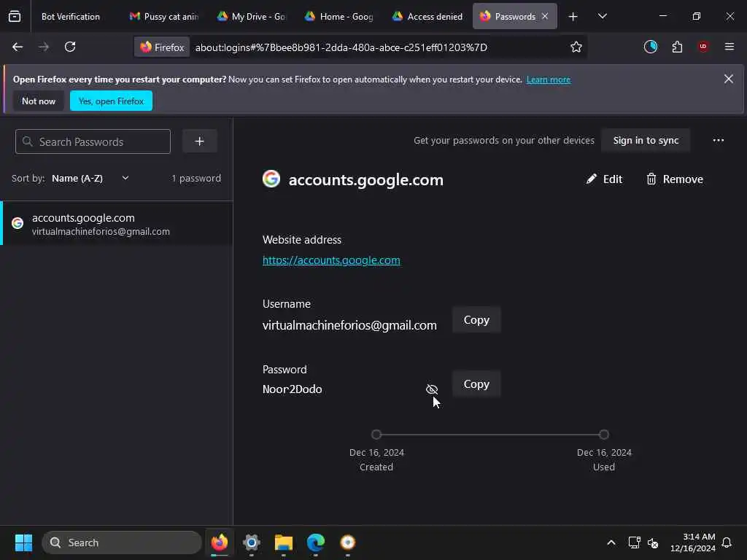The height and width of the screenshot is (560, 747).
Task: Remove the saved Google login
Action: pos(675,179)
